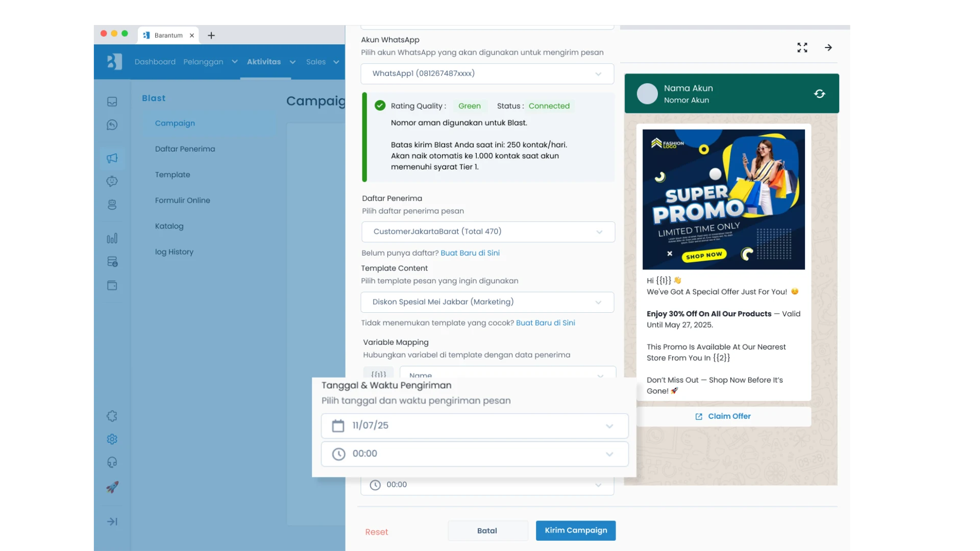Click the refresh icon on Nama Akun card

820,93
